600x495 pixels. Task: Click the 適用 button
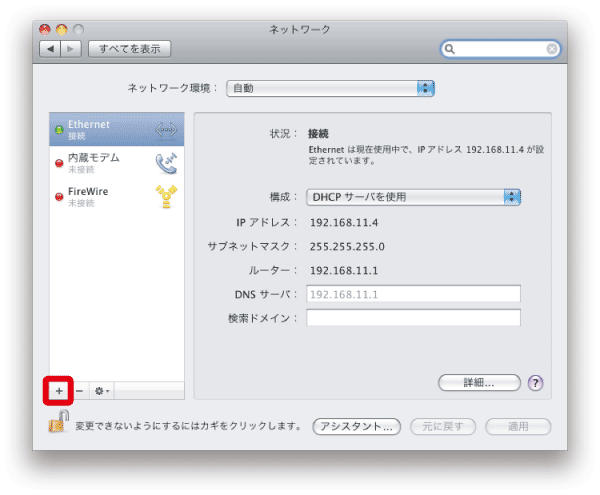[518, 427]
